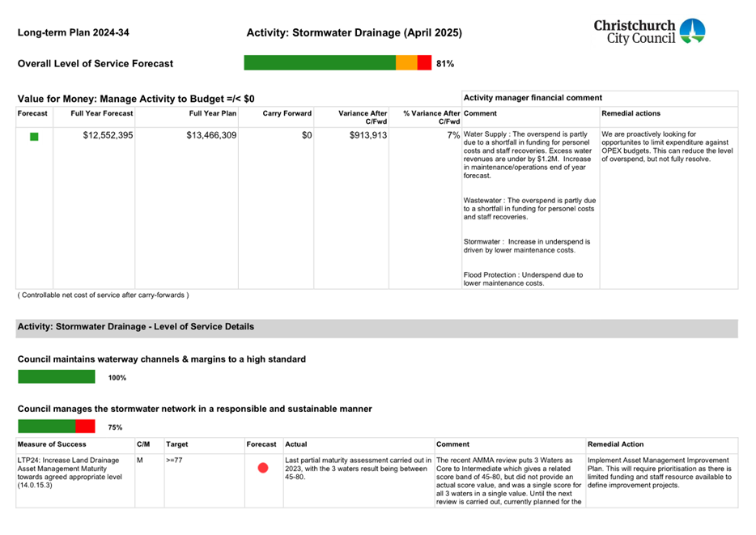756x535 pixels.
Task: Click the orange segment of the overall forecast bar
Action: pos(406,63)
